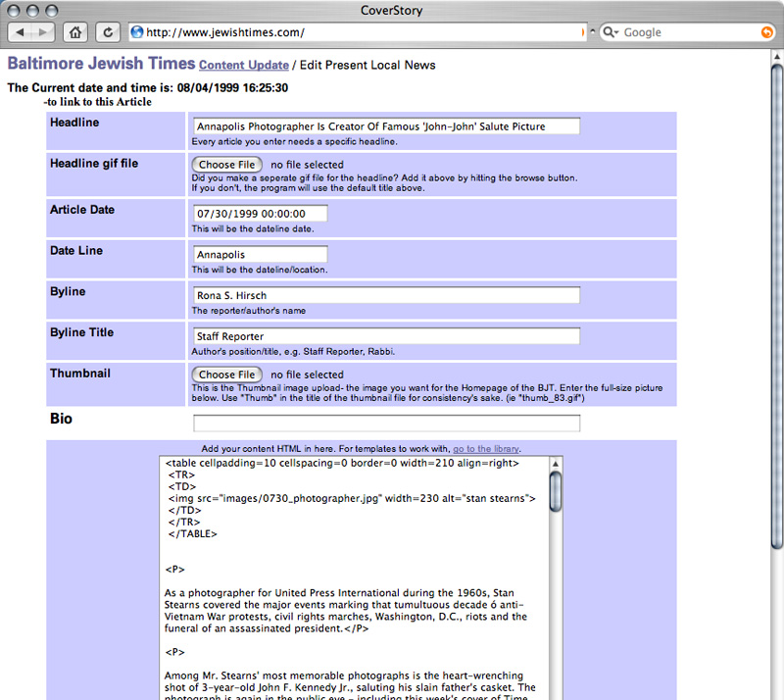Click the Thumbnail row label
784x700 pixels.
pyautogui.click(x=80, y=374)
